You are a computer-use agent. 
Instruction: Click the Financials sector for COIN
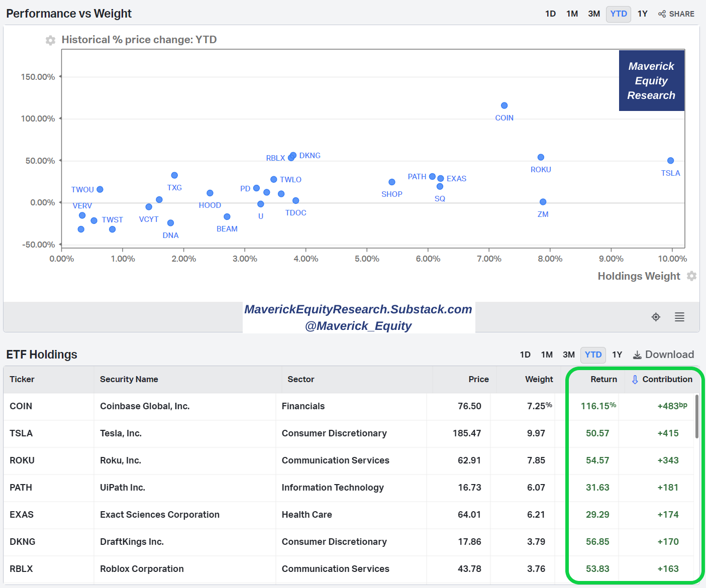303,406
